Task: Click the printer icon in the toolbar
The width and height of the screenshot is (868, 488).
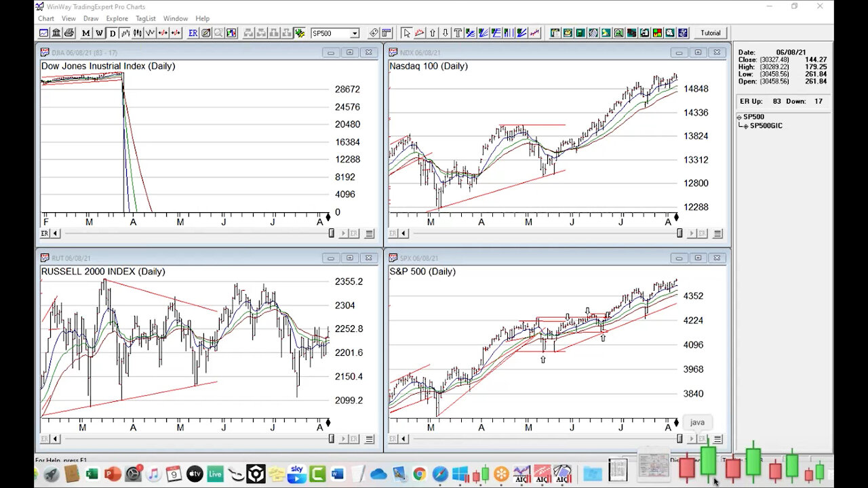Action: point(69,33)
